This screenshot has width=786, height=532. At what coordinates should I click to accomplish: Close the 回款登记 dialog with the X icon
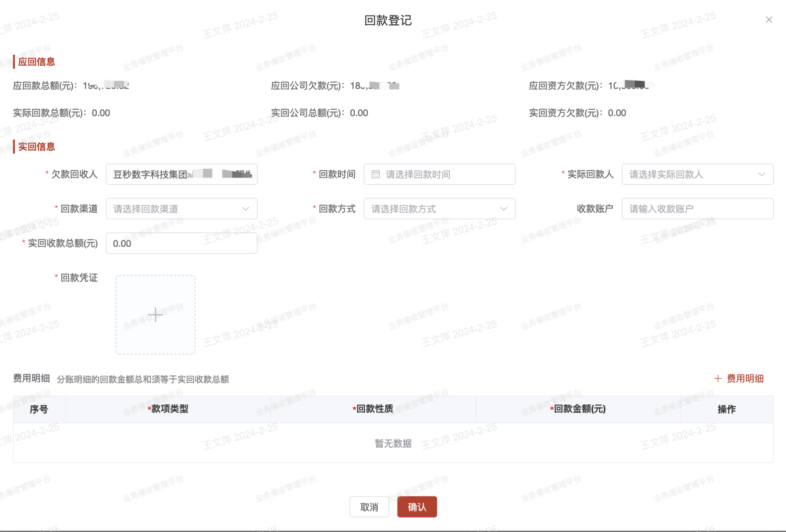coord(769,20)
